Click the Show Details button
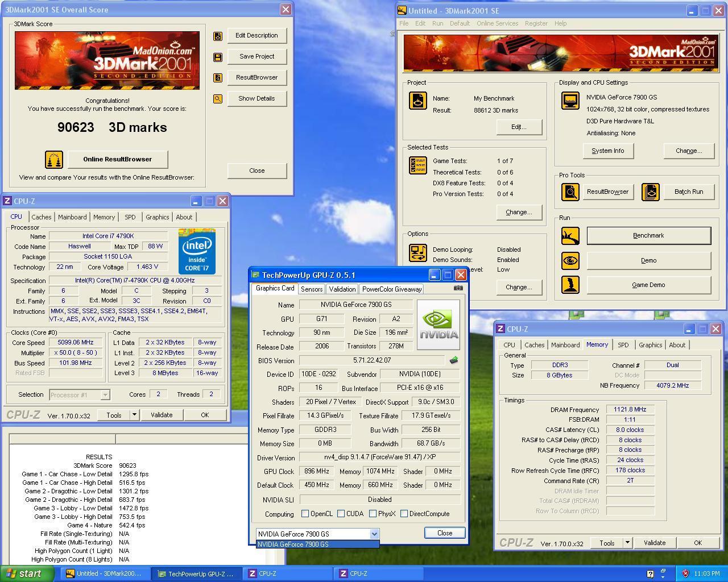Image resolution: width=728 pixels, height=582 pixels. click(x=257, y=99)
